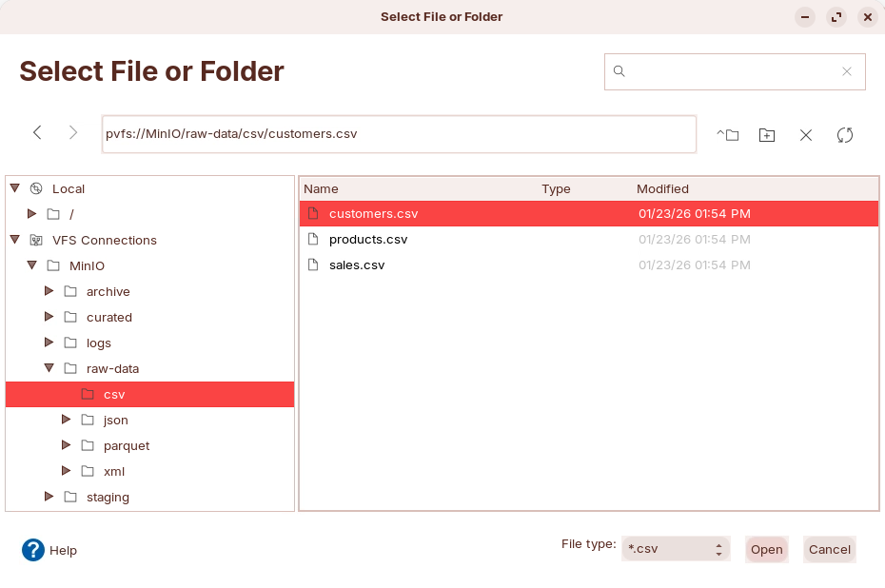Click the path input field
Image resolution: width=885 pixels, height=588 pixels.
[x=399, y=134]
